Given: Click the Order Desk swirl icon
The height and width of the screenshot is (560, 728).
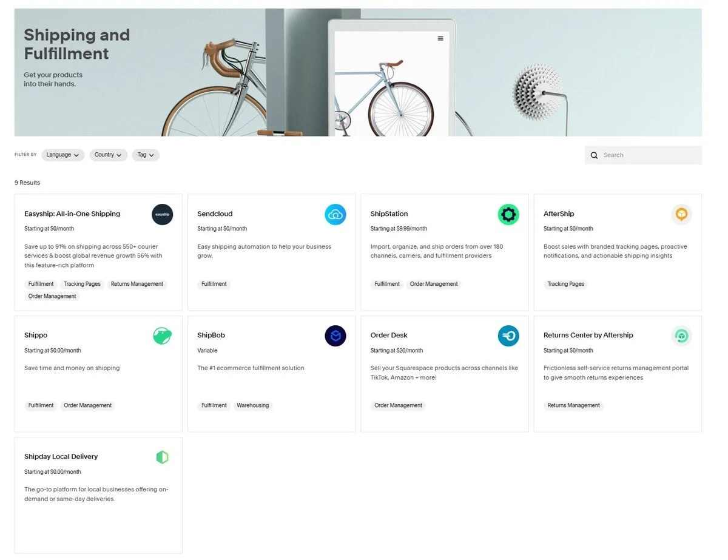Looking at the screenshot, I should pos(508,336).
